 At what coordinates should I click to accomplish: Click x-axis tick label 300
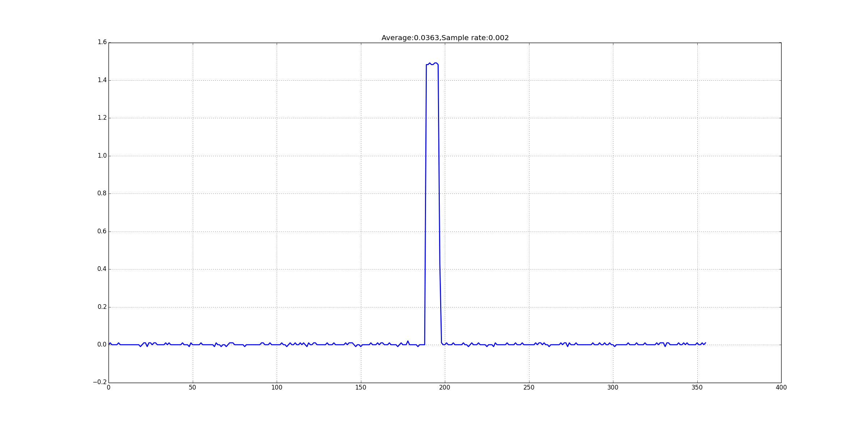pyautogui.click(x=613, y=387)
